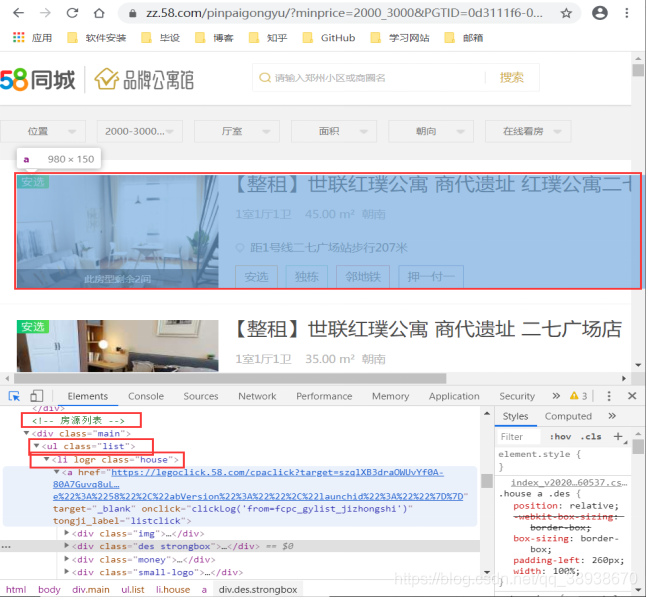The height and width of the screenshot is (597, 647).
Task: Open the Computed styles tab
Action: pos(568,416)
